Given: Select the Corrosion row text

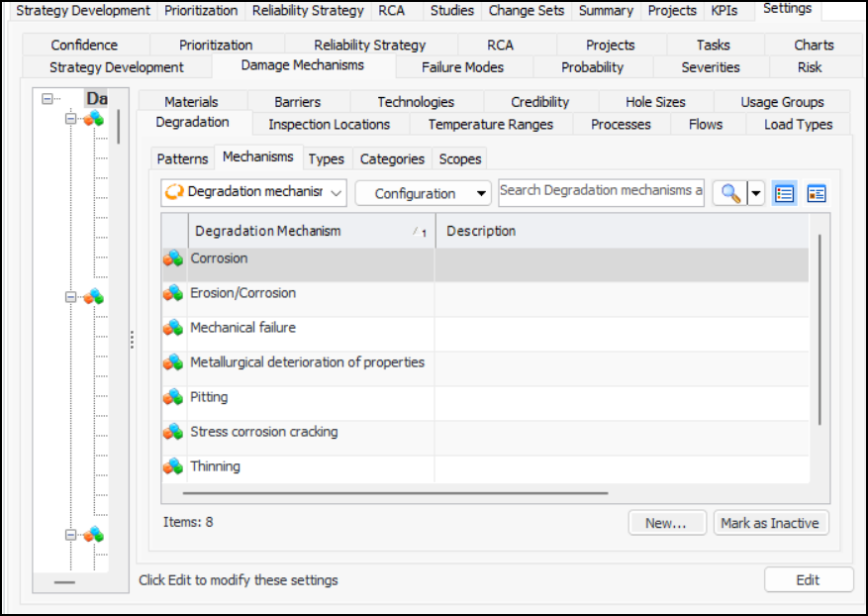Looking at the screenshot, I should [x=219, y=258].
